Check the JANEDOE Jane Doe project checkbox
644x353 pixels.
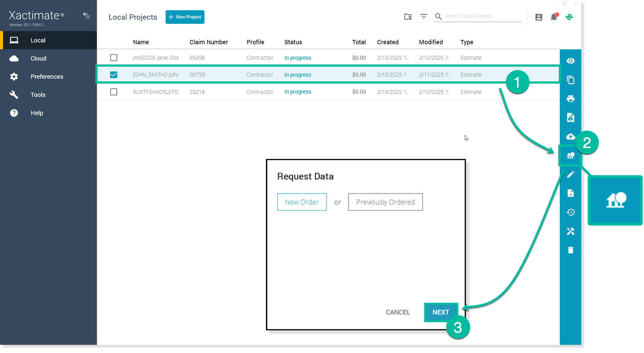coord(114,58)
